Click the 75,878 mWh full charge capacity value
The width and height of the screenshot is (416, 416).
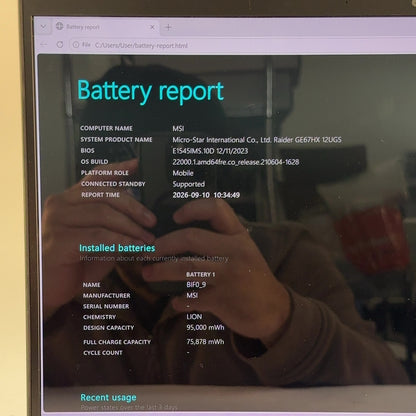(x=205, y=342)
